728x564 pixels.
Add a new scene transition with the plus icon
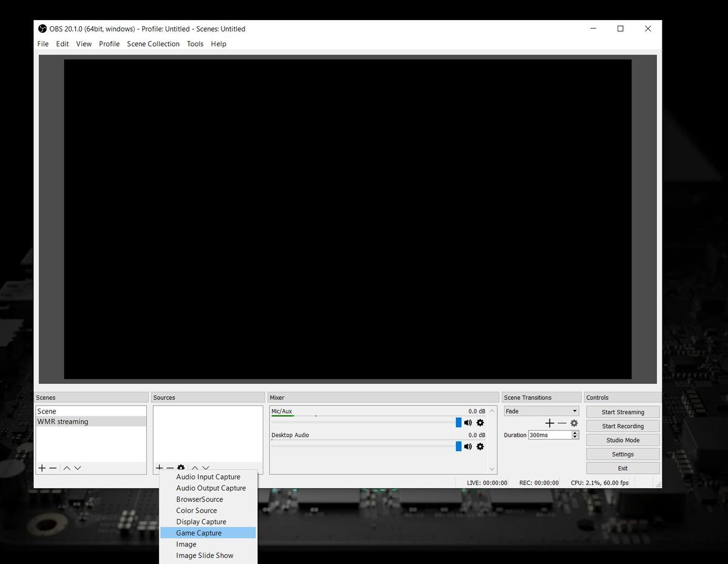click(549, 423)
